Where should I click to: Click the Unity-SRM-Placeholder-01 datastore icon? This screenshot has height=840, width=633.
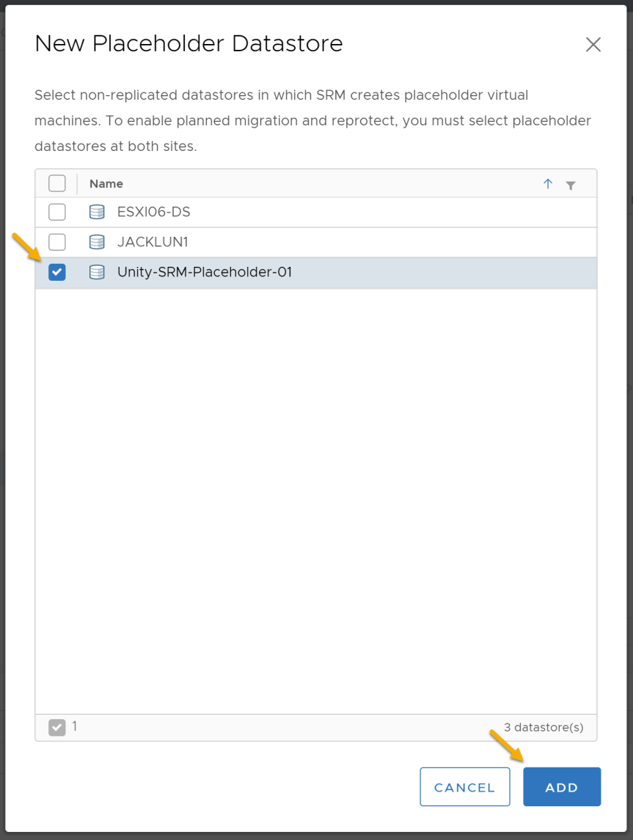97,272
